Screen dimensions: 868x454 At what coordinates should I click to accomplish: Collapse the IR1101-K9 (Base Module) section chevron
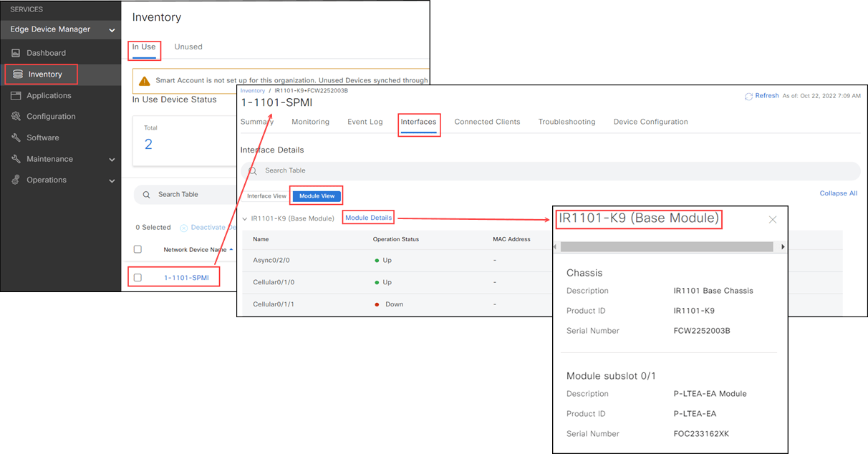[244, 218]
